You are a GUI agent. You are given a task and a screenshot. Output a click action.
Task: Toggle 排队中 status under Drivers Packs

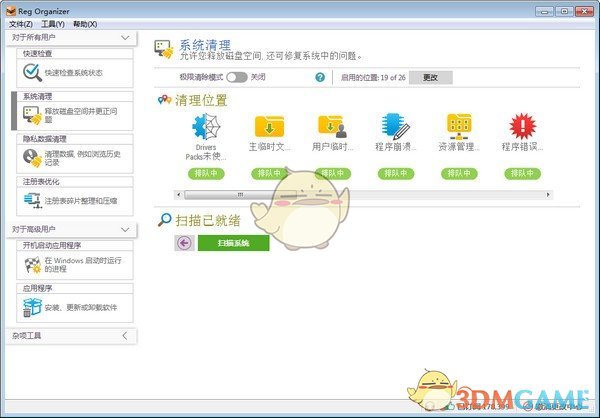[206, 173]
